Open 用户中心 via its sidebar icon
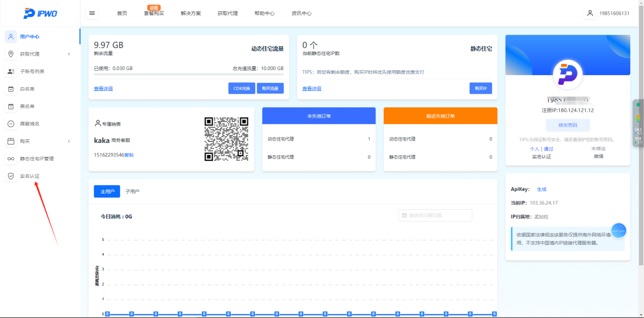644x318 pixels. coord(11,37)
